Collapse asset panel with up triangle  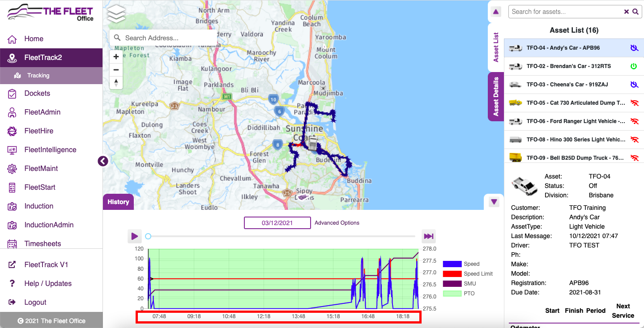tap(496, 12)
